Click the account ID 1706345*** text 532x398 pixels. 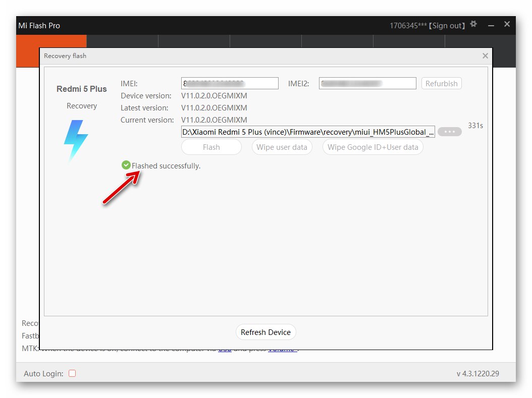tap(408, 26)
